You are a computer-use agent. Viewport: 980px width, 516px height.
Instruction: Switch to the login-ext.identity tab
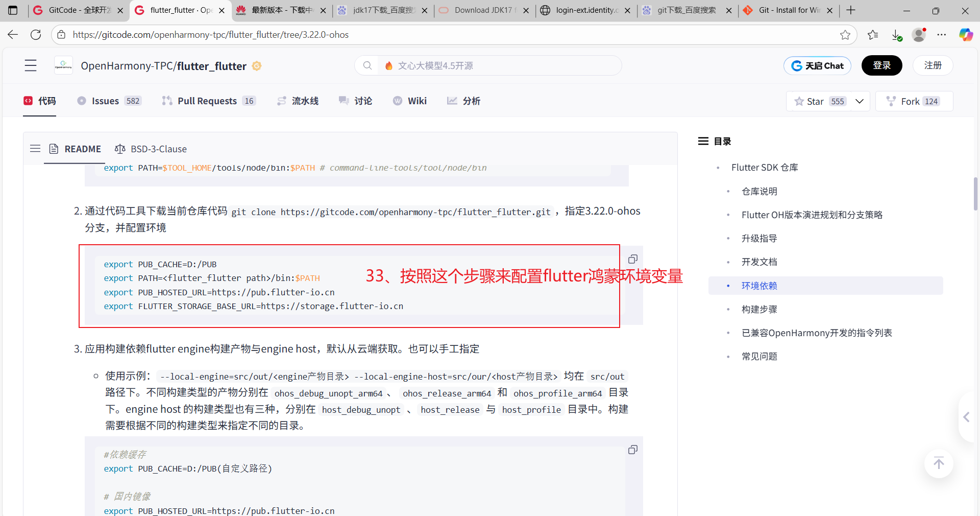586,10
